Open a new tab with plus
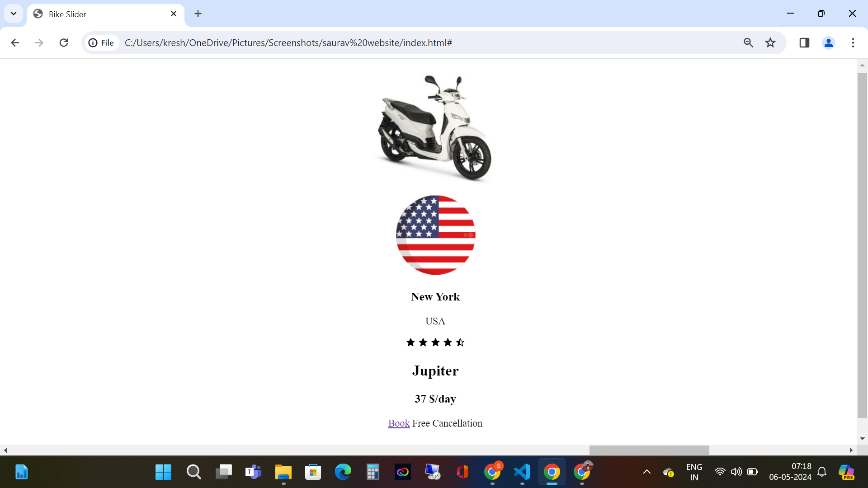The height and width of the screenshot is (488, 868). (198, 14)
